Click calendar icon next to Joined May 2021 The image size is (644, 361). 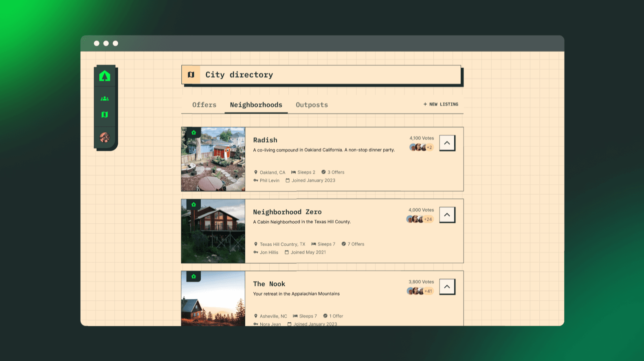pyautogui.click(x=287, y=252)
